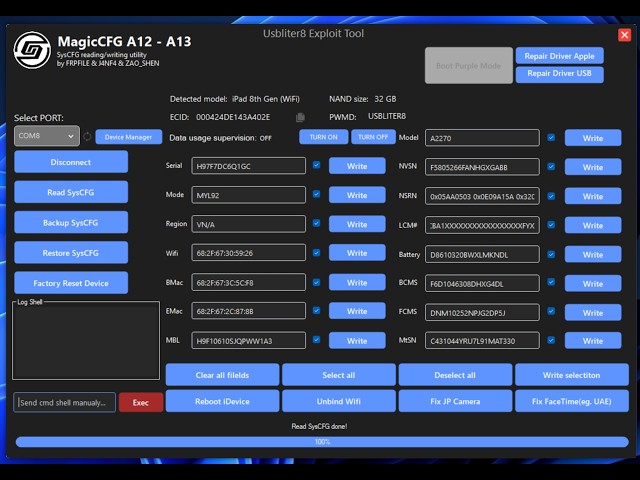Write the Region value
The height and width of the screenshot is (480, 640).
pyautogui.click(x=357, y=224)
